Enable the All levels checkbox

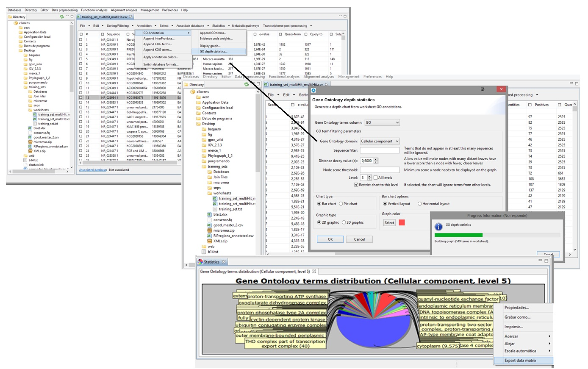click(375, 178)
